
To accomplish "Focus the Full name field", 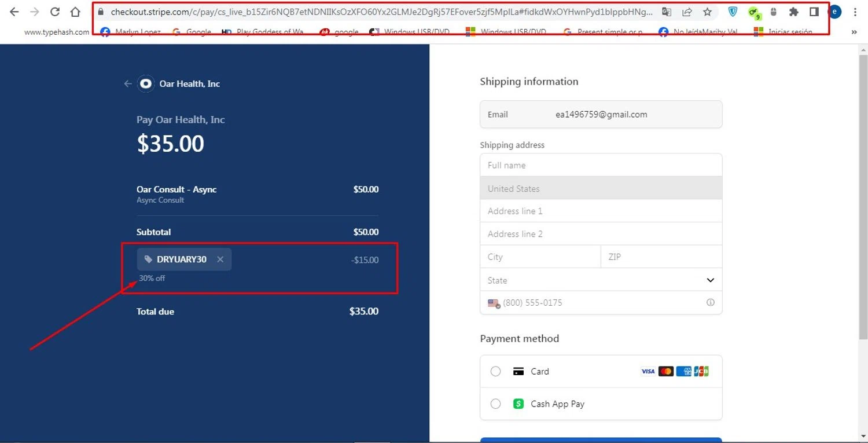I will coord(601,165).
